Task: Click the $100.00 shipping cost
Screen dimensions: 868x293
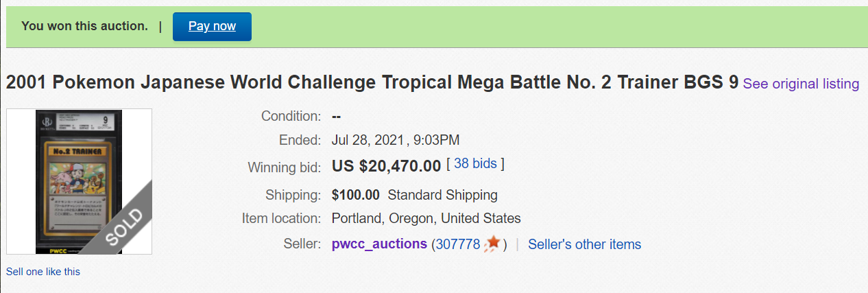Action: pyautogui.click(x=356, y=195)
